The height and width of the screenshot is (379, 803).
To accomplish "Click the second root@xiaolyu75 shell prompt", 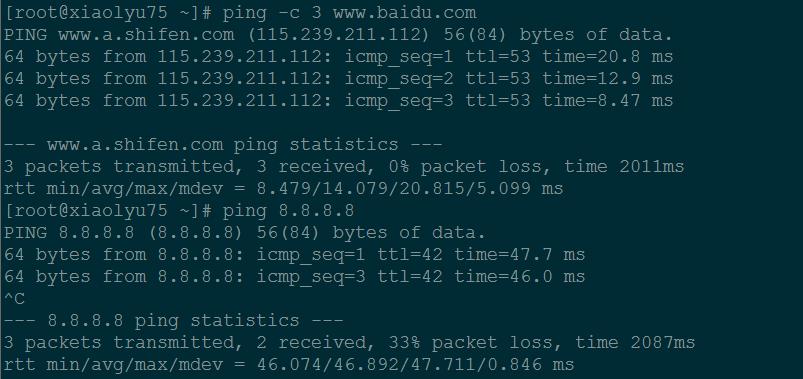I will coord(108,211).
